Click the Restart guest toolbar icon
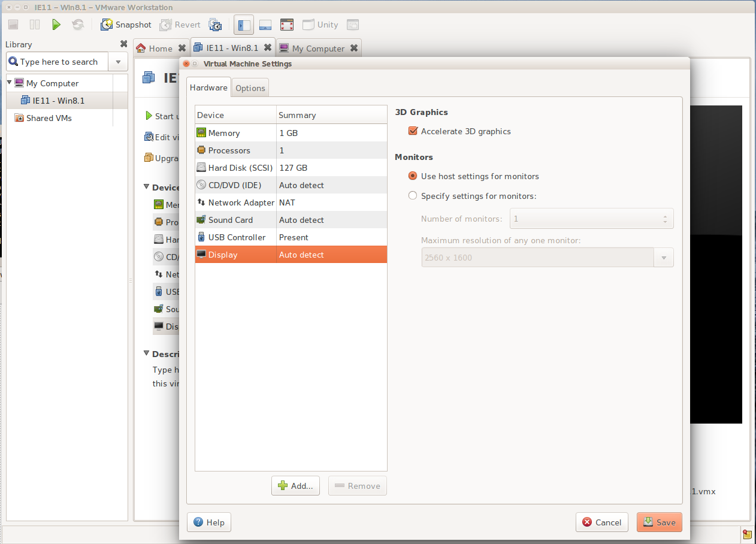Image resolution: width=756 pixels, height=544 pixels. [77, 25]
